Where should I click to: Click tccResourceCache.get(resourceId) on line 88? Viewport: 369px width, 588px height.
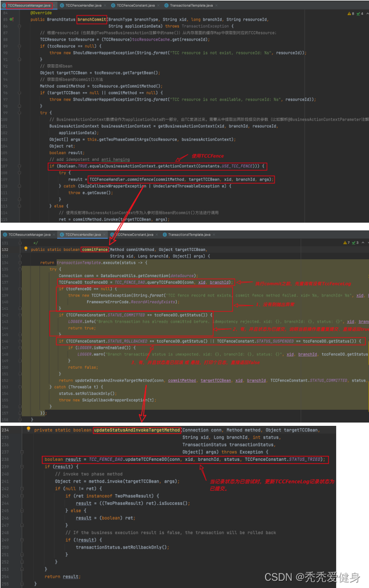coord(171,39)
